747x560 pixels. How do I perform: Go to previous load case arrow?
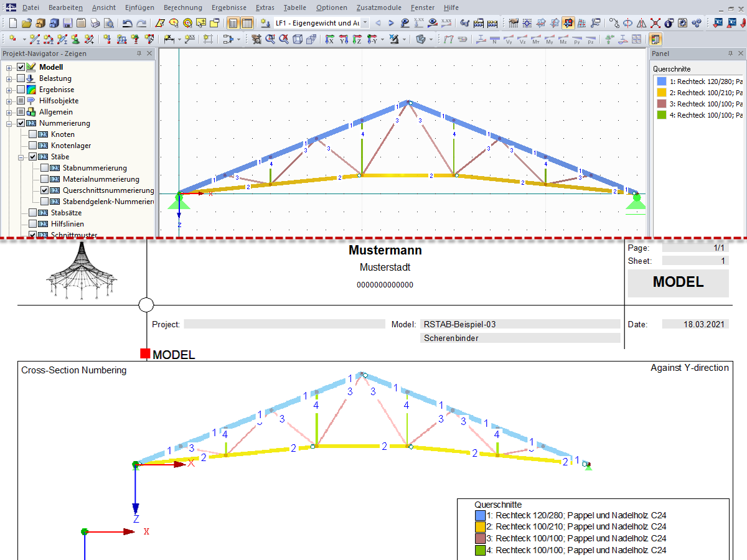tap(378, 23)
